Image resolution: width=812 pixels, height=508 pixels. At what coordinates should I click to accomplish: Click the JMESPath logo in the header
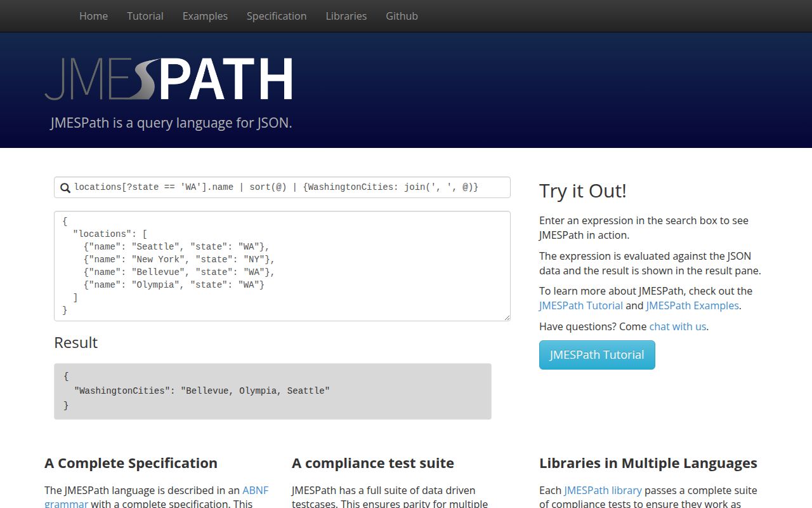pyautogui.click(x=169, y=79)
